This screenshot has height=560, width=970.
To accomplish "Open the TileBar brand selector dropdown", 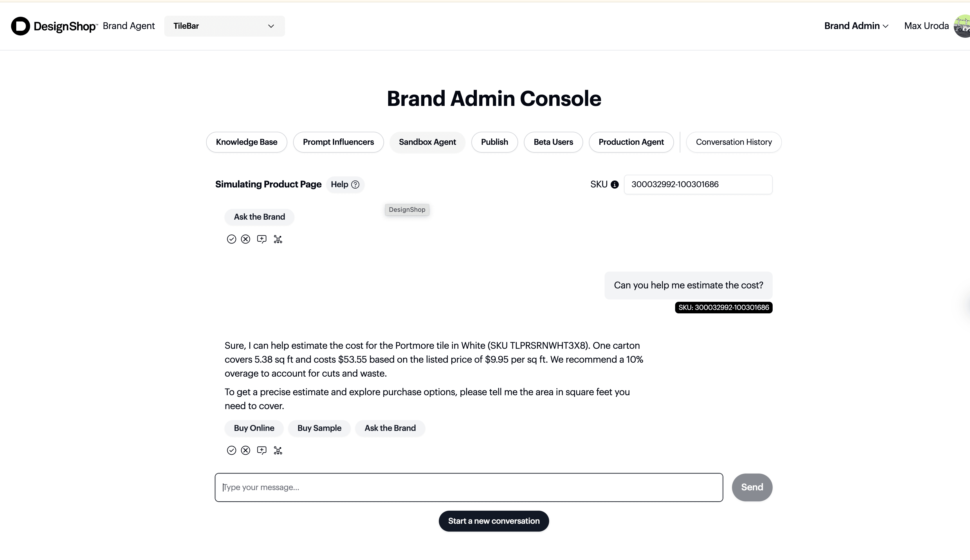I will point(225,26).
